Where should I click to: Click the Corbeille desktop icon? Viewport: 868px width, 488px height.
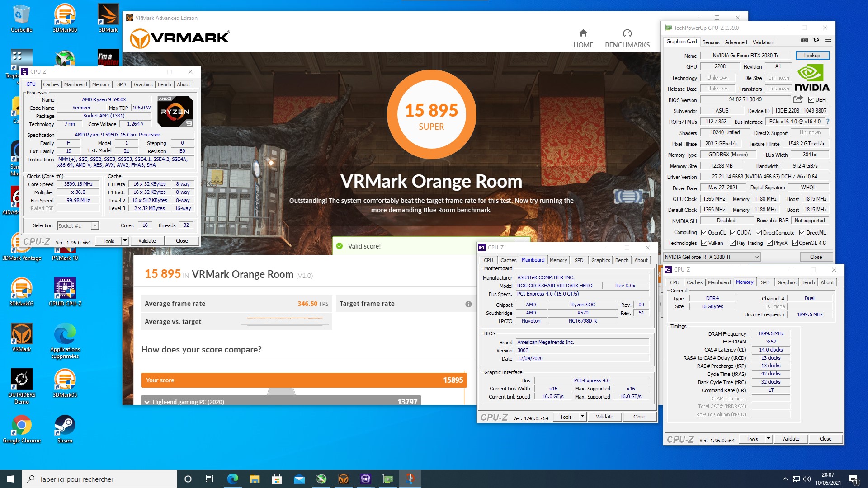coord(21,19)
